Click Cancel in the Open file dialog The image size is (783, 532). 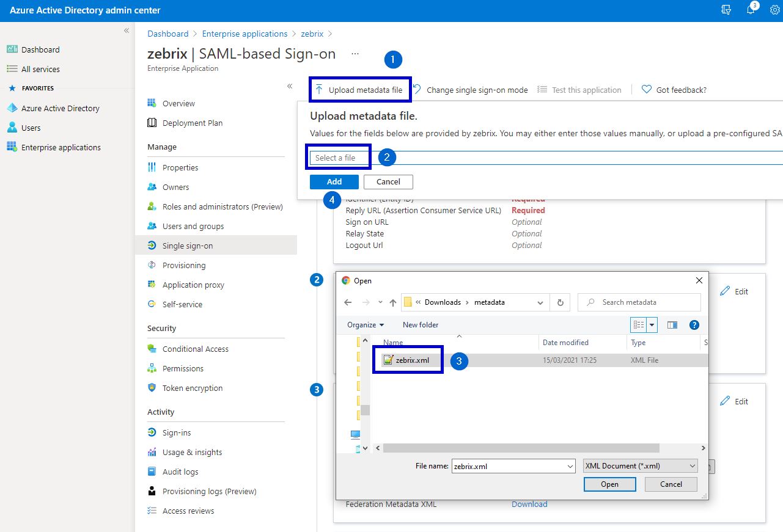tap(671, 484)
